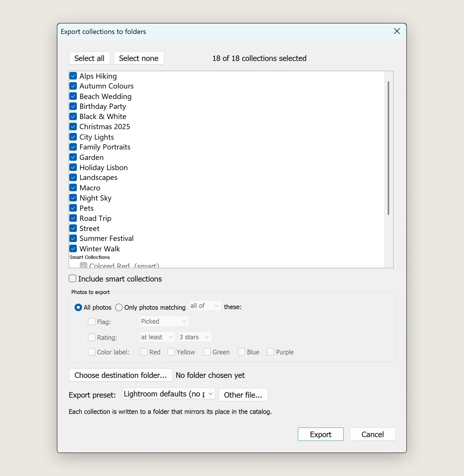Check the Yellow color label
The image size is (464, 476).
click(x=171, y=352)
